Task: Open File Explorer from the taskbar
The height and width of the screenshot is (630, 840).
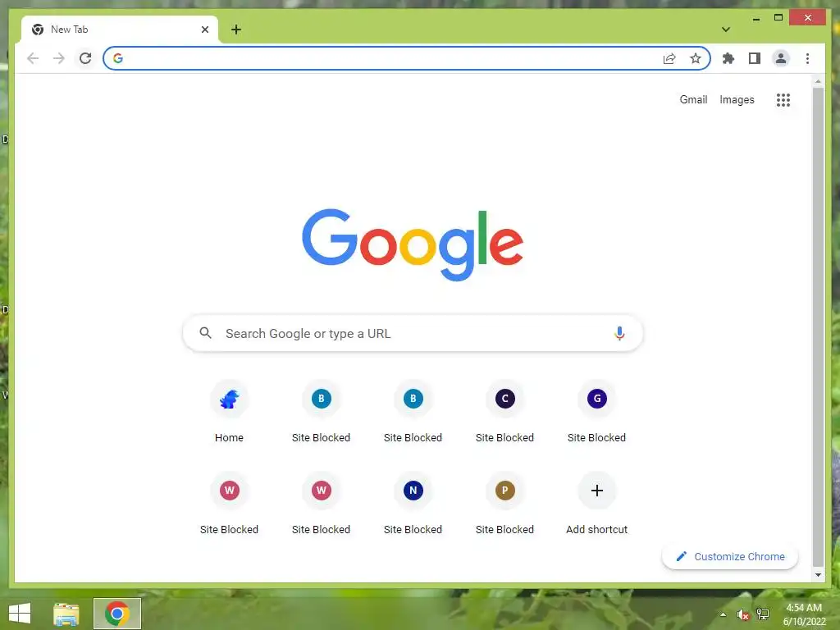Action: click(x=66, y=614)
